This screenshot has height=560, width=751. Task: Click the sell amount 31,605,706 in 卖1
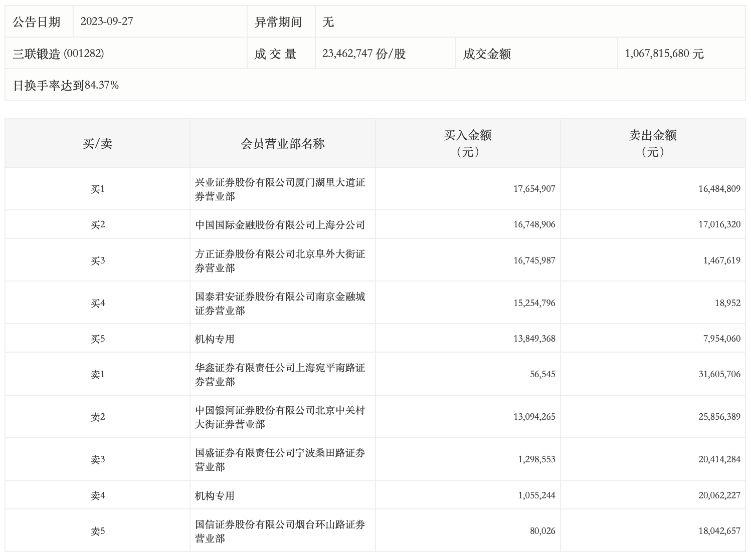(719, 374)
